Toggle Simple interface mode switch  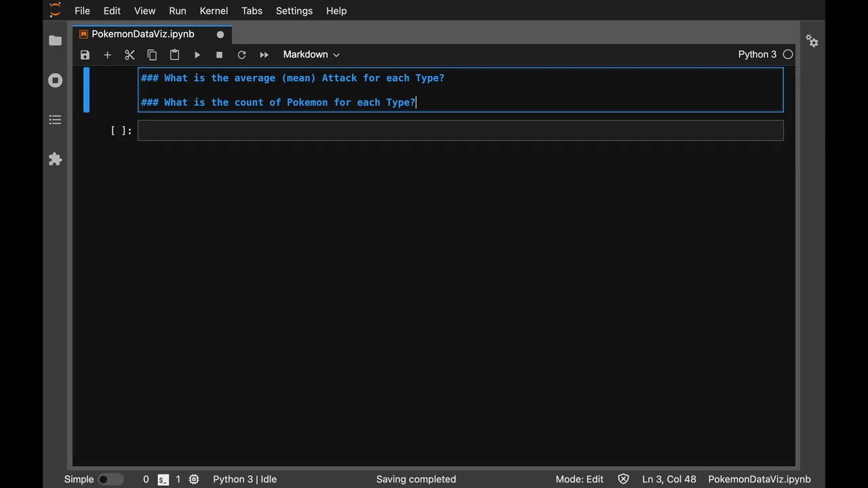pos(111,479)
